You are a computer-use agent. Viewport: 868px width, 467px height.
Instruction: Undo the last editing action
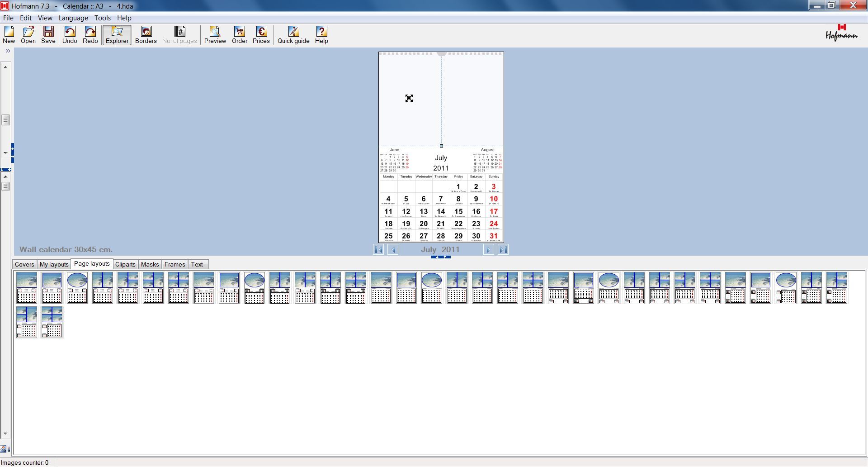[x=70, y=34]
